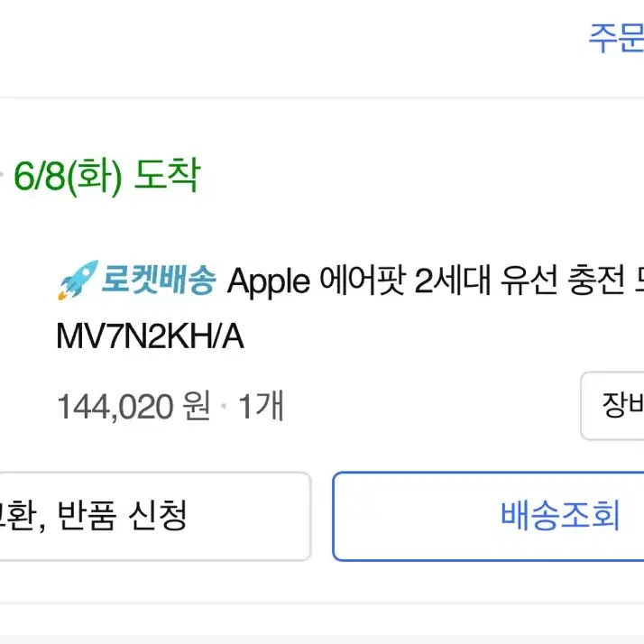Open 배송조회 delivery tracking
The height and width of the screenshot is (644, 644).
pyautogui.click(x=488, y=516)
